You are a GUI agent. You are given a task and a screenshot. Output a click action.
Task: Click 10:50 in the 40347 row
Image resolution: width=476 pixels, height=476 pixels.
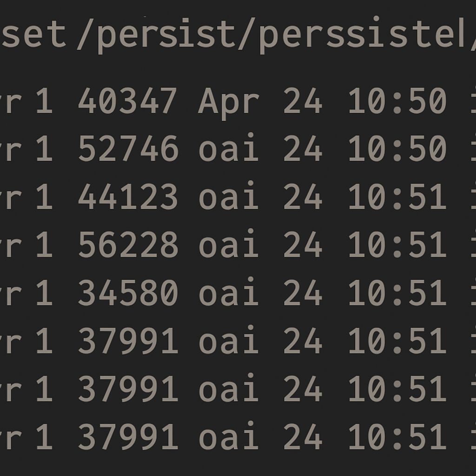pos(397,101)
